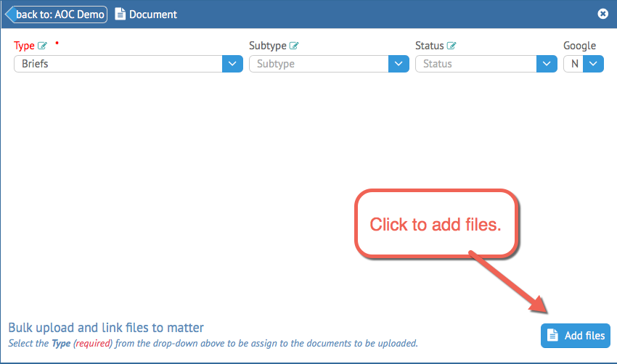Click the Document title in header
Screen dimensions: 617x364
tap(153, 15)
